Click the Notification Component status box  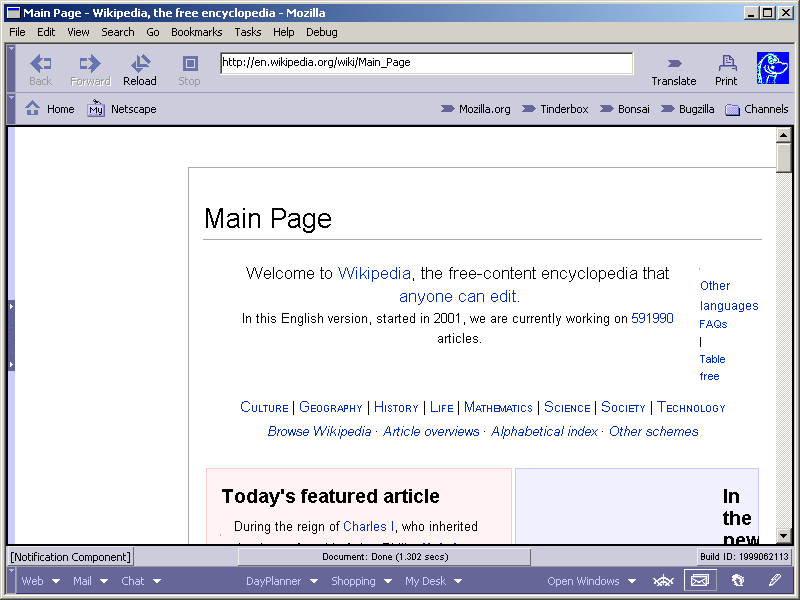70,557
